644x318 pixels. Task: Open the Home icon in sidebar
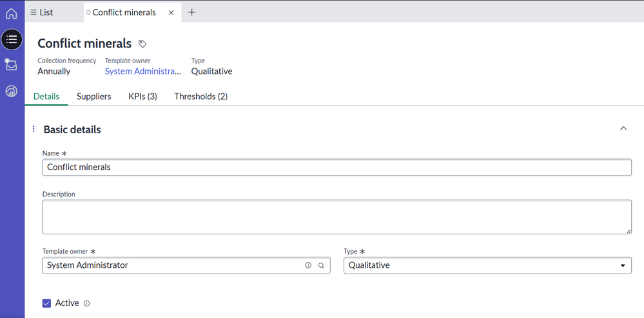tap(12, 14)
